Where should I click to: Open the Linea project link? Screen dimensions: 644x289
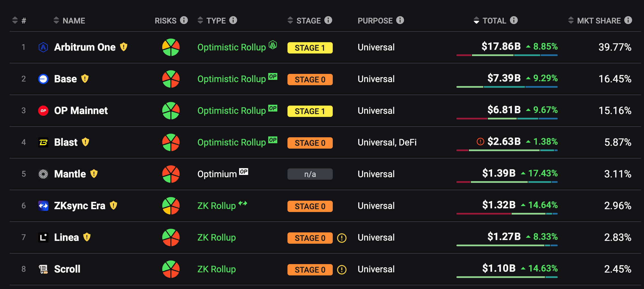pos(66,237)
